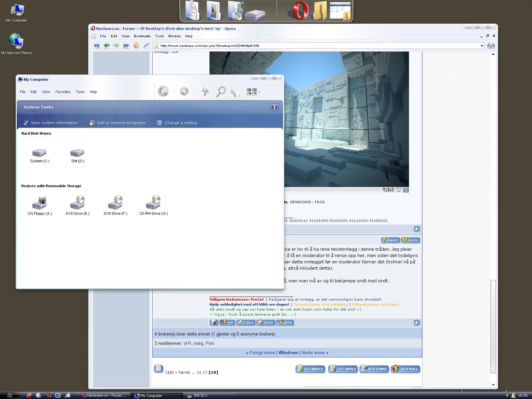Open Forrige emne link
This screenshot has height=399, width=532.
[x=262, y=353]
